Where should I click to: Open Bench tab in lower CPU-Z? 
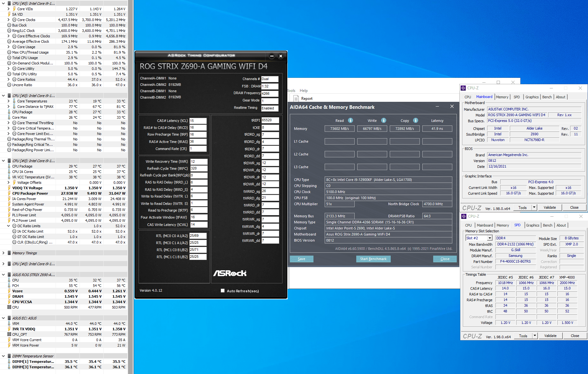[x=548, y=225]
